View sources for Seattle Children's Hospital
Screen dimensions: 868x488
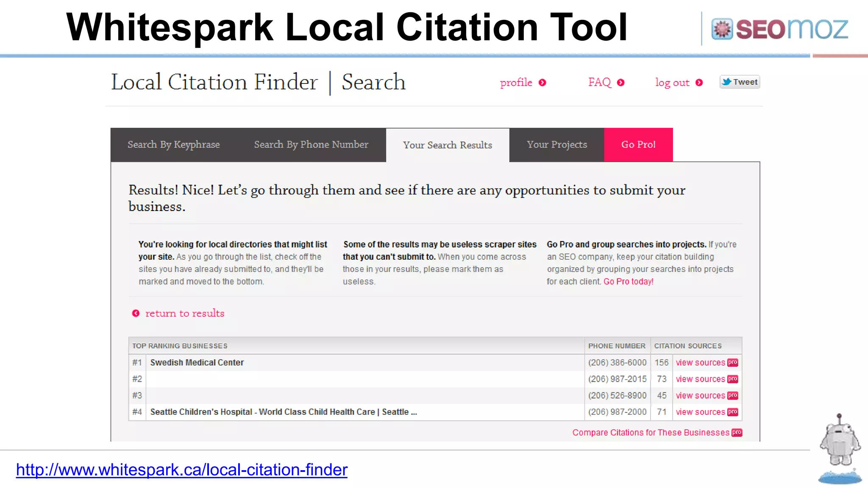tap(700, 412)
